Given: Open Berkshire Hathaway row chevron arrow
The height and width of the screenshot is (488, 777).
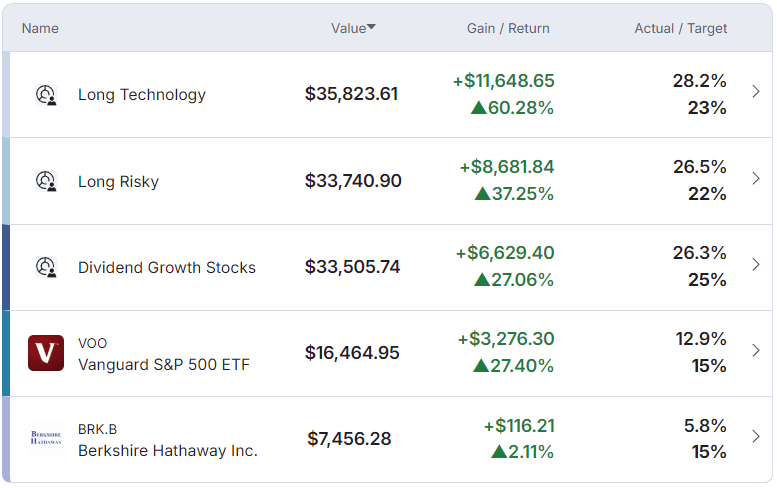Looking at the screenshot, I should (756, 437).
